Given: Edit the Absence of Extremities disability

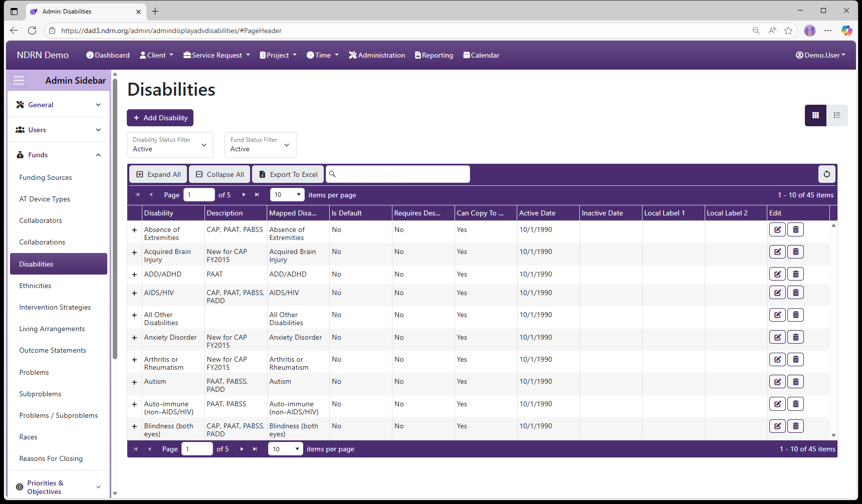Looking at the screenshot, I should click(x=777, y=229).
